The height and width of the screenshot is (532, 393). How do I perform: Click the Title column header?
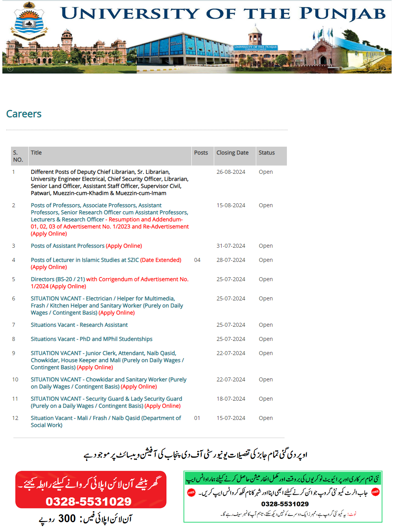36,153
